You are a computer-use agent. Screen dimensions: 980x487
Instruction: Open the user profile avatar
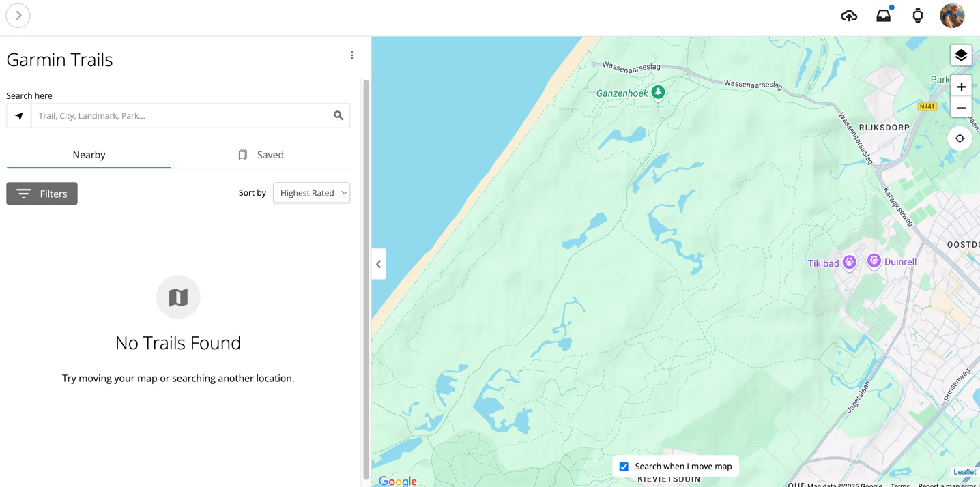click(952, 16)
